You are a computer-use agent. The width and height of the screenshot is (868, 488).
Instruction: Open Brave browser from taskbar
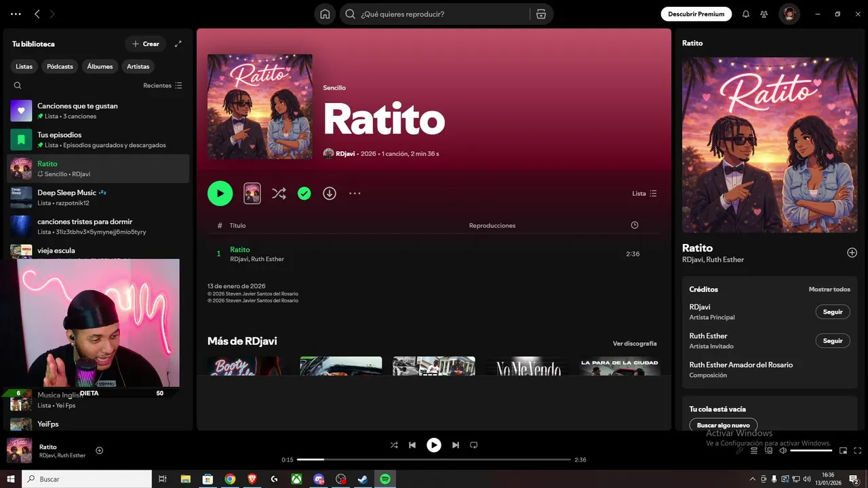(252, 479)
